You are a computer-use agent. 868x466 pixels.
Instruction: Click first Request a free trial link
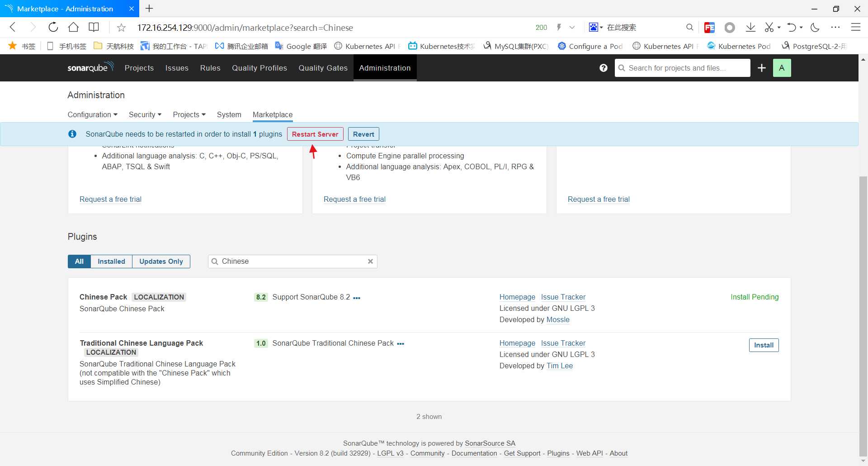110,199
